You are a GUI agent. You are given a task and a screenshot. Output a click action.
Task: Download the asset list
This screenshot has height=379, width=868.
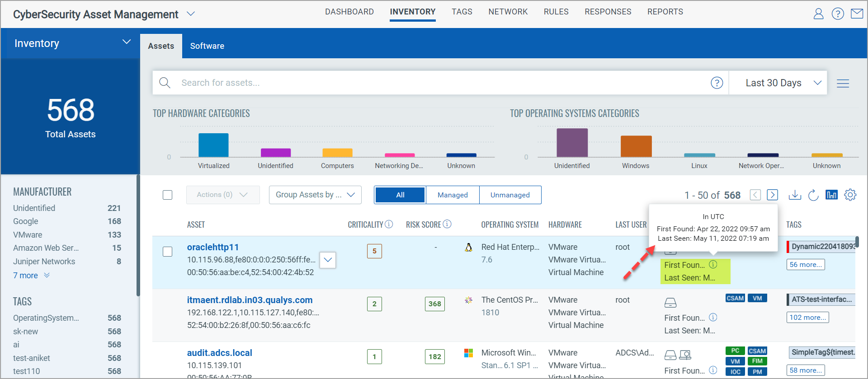point(795,195)
